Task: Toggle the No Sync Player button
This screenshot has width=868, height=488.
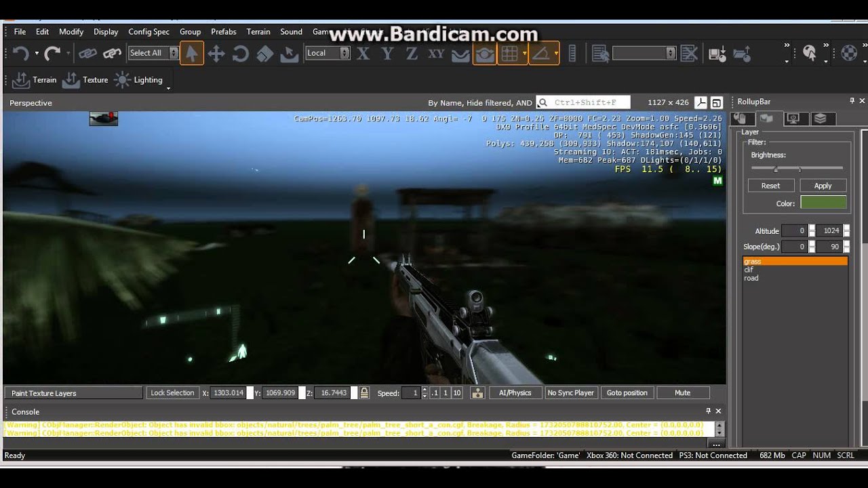Action: pyautogui.click(x=570, y=393)
